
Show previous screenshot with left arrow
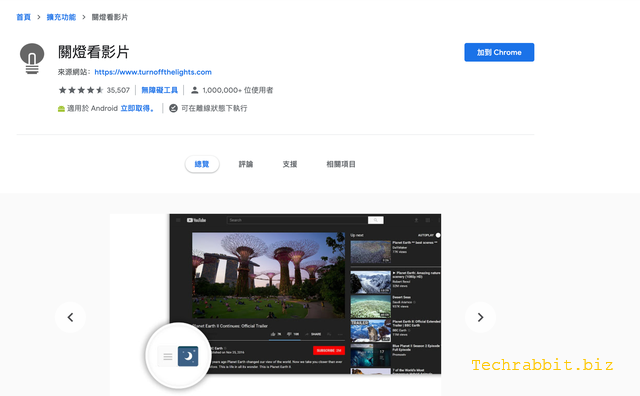71,317
